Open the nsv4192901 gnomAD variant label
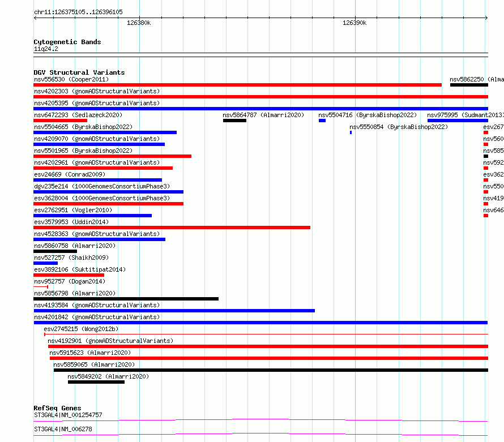504x442 pixels. click(110, 341)
